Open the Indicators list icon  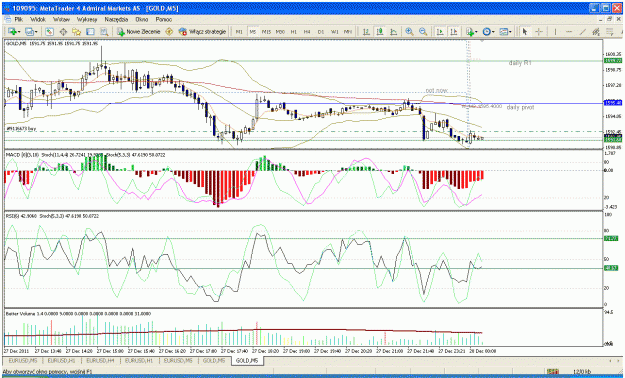pyautogui.click(x=469, y=32)
